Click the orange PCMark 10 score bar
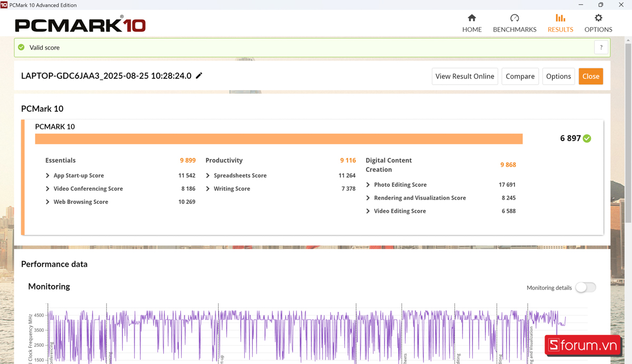The width and height of the screenshot is (632, 364). 279,139
